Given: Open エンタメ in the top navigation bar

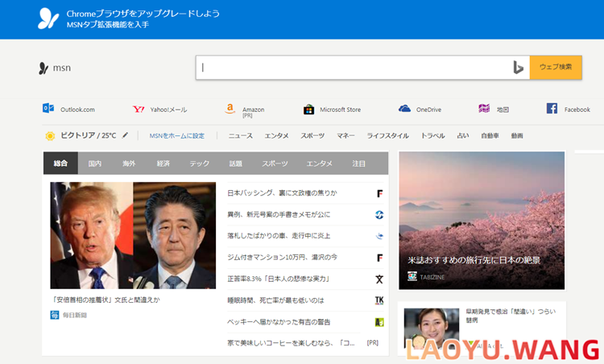Looking at the screenshot, I should click(276, 135).
